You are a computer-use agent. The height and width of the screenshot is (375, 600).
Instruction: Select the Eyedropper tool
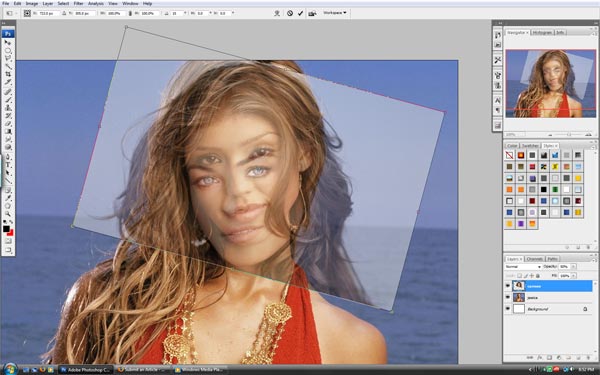coord(8,198)
